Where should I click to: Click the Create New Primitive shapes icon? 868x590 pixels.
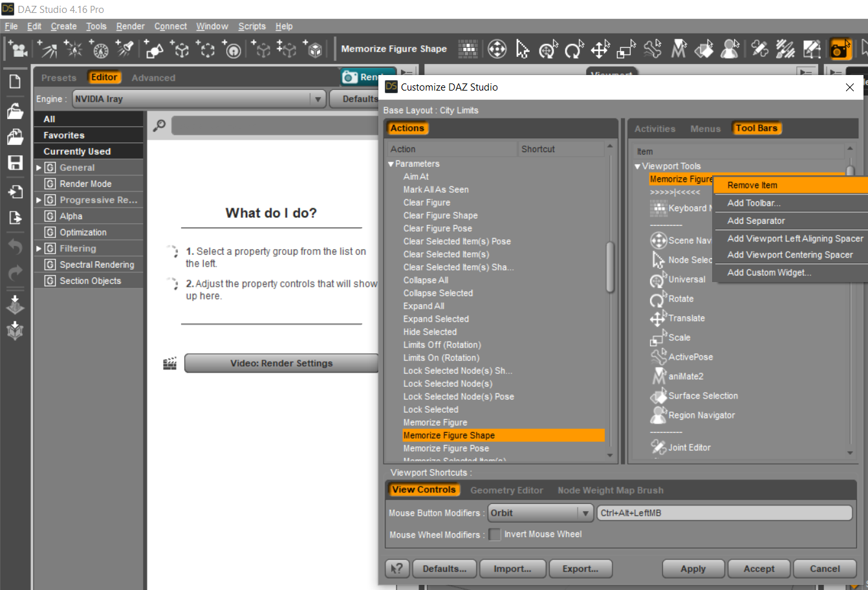pyautogui.click(x=153, y=49)
